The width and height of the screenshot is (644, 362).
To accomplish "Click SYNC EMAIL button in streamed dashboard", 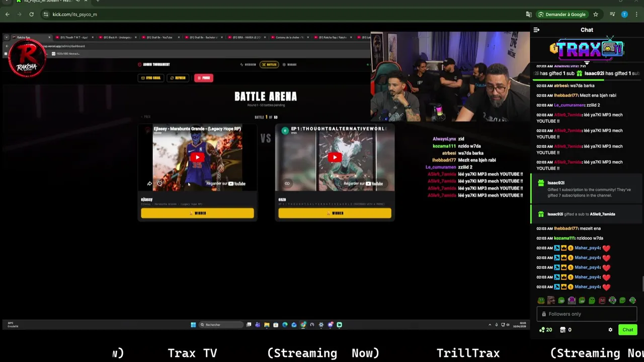I will coord(151,78).
